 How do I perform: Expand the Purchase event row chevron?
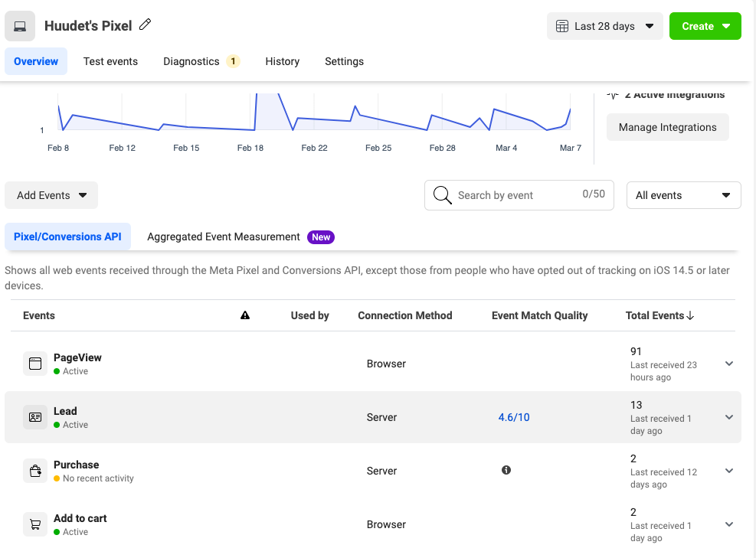[x=729, y=471]
